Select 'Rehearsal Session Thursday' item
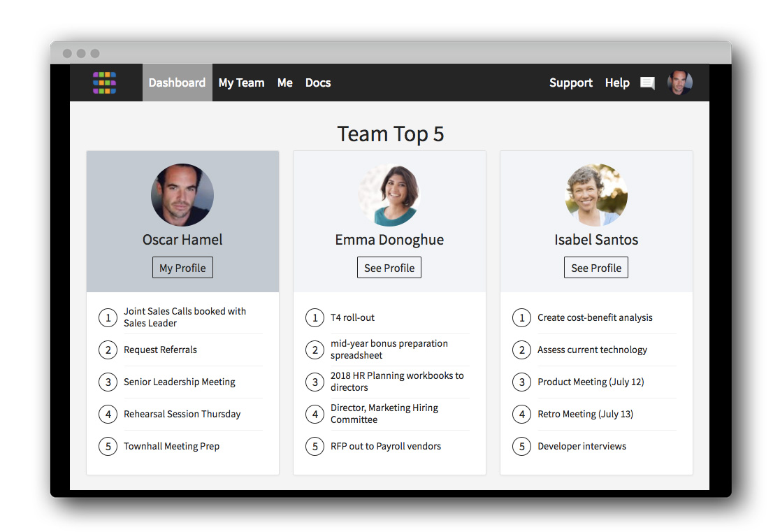 [182, 414]
